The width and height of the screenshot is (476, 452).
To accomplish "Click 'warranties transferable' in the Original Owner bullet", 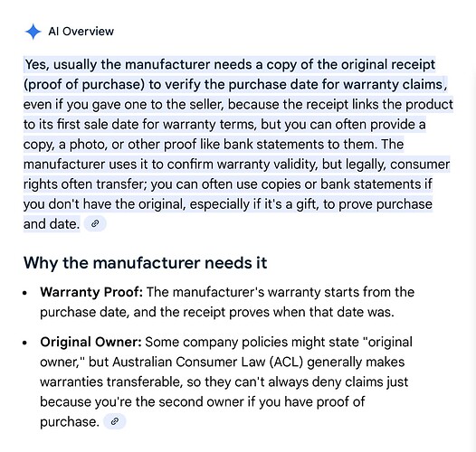I will tap(111, 381).
